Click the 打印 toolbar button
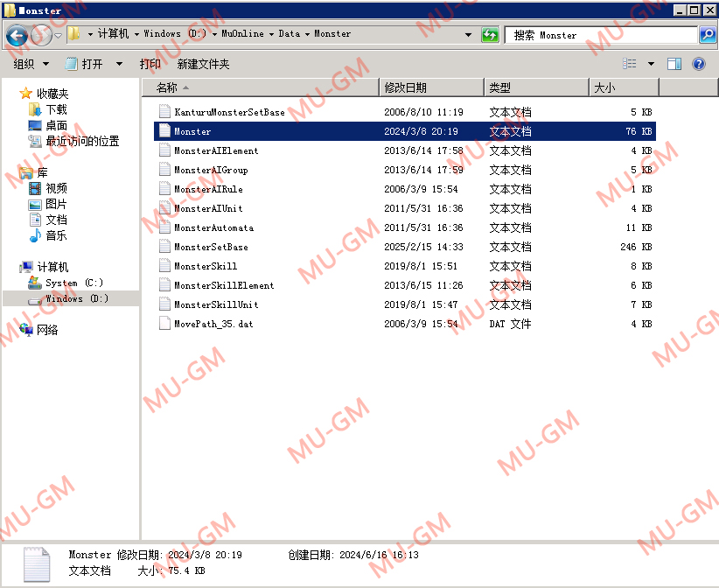 tap(150, 64)
